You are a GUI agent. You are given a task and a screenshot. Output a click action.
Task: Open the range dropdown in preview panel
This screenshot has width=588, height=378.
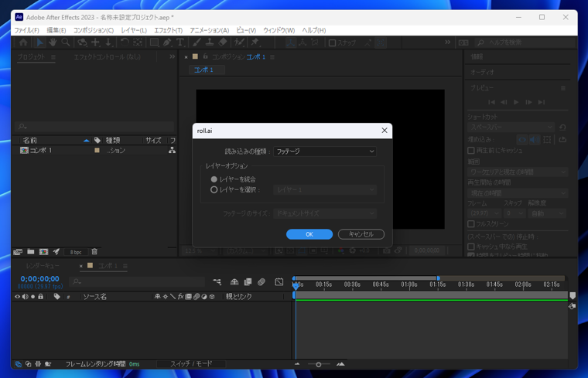(518, 172)
